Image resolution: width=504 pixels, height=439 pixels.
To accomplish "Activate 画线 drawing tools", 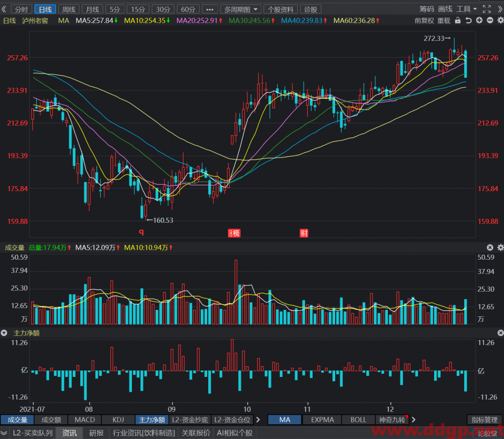I will point(445,9).
